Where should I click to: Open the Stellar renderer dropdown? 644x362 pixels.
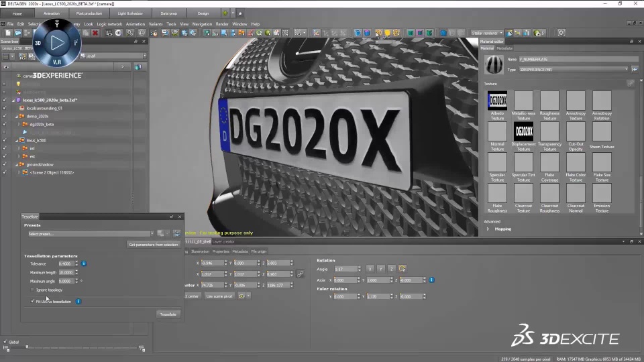pos(487,33)
